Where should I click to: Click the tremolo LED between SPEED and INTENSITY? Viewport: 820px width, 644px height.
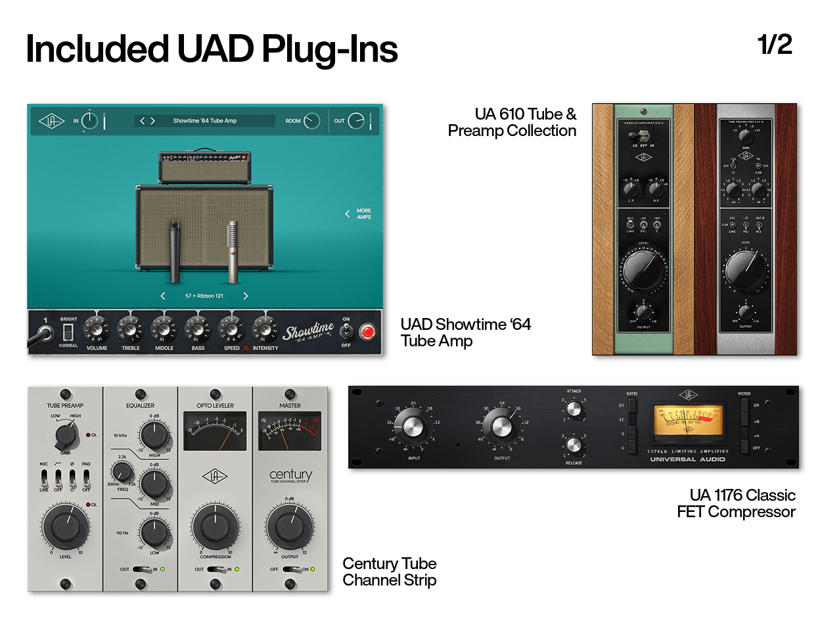click(246, 348)
